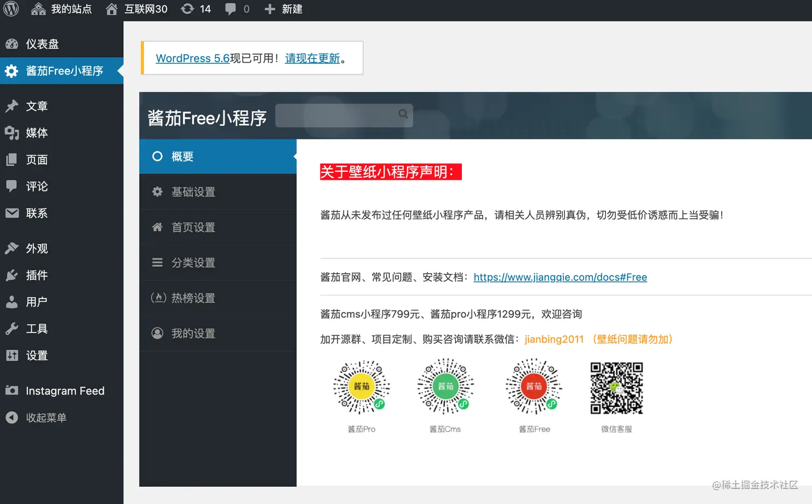Image resolution: width=812 pixels, height=504 pixels.
Task: Open the comments bubble icon in admin bar
Action: pyautogui.click(x=230, y=9)
